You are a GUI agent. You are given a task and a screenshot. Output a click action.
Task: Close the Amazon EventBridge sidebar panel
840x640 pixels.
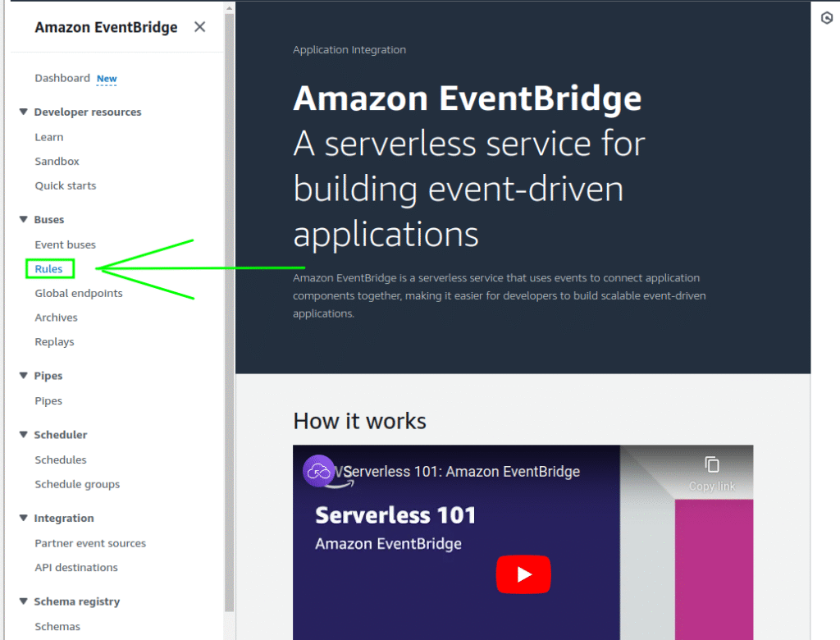(x=199, y=27)
